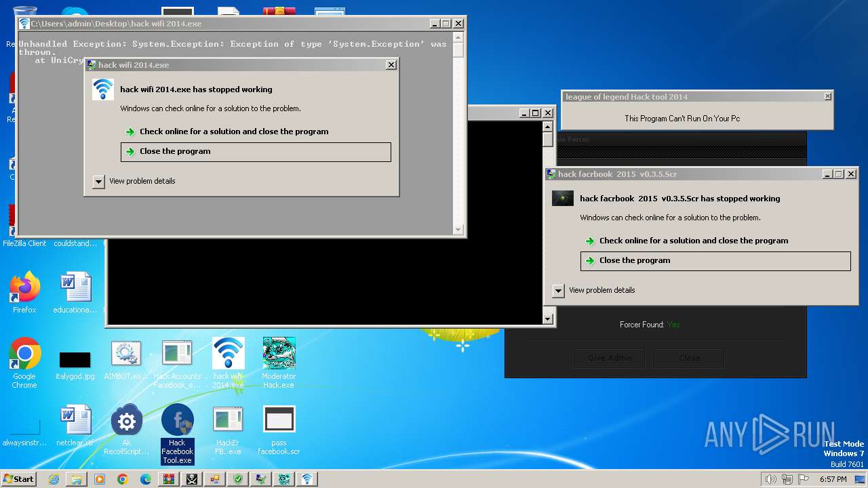Select Moderator Hack.exe desktop icon

[279, 363]
